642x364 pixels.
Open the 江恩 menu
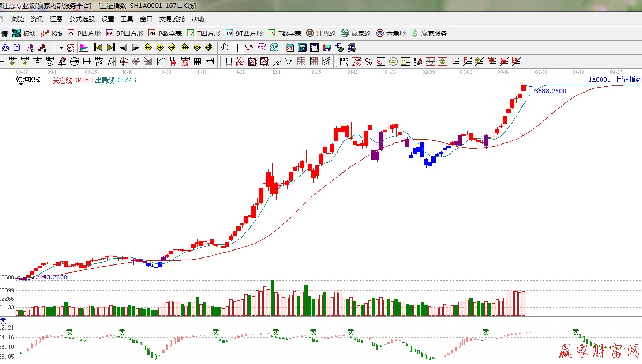coord(56,19)
